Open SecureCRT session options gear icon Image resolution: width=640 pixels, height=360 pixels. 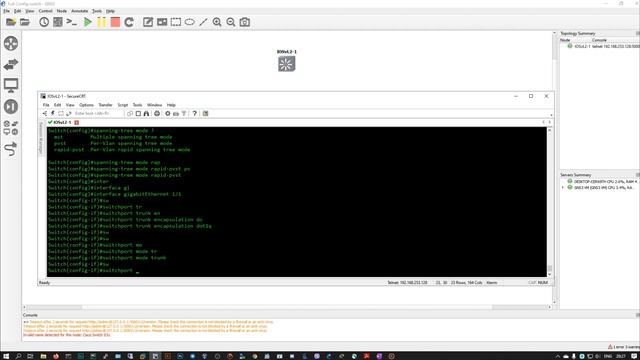tap(168, 113)
